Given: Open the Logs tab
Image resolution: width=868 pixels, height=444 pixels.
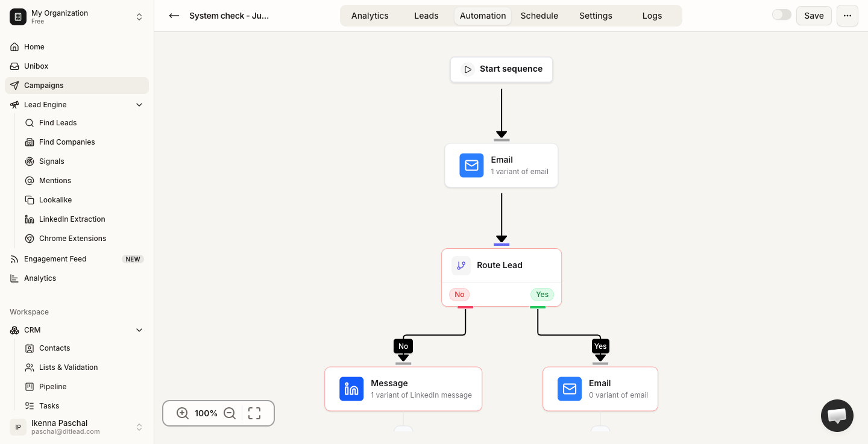Looking at the screenshot, I should 652,16.
